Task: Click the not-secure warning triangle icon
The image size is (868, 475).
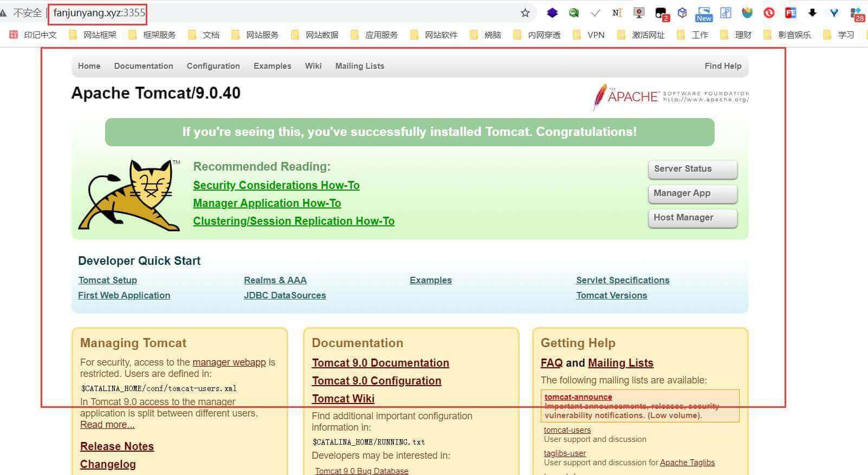Action: click(3, 13)
